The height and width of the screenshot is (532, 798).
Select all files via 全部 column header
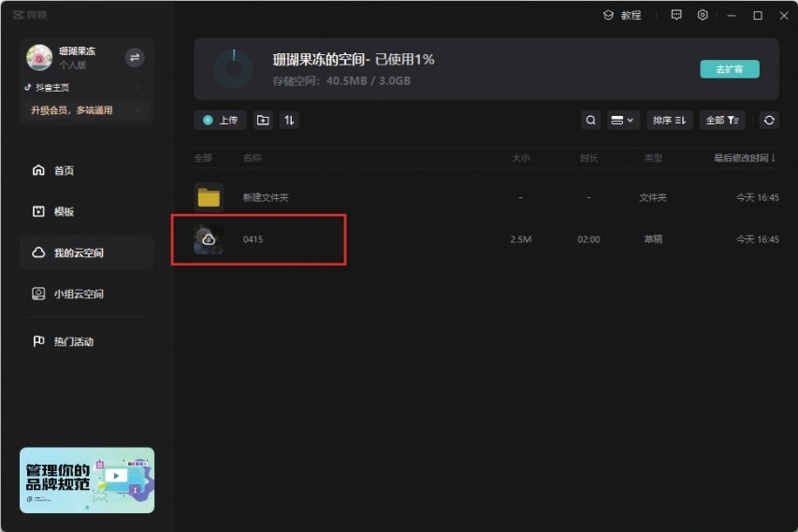(203, 158)
